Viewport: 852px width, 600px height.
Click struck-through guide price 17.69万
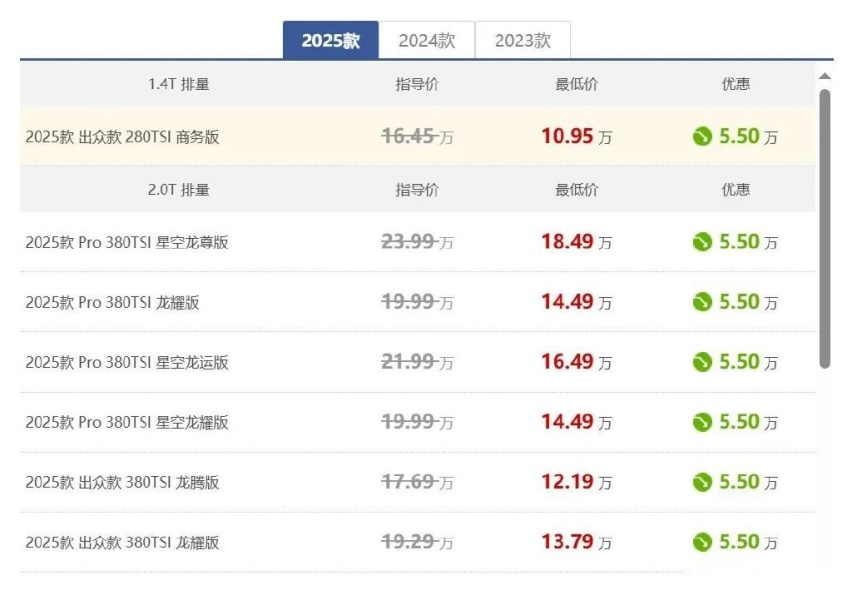pyautogui.click(x=417, y=482)
